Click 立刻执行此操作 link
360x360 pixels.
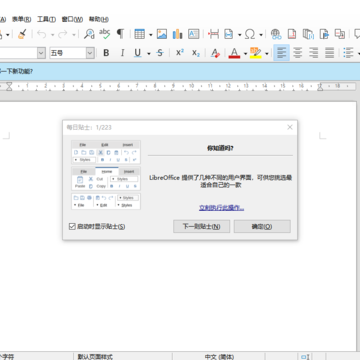click(221, 208)
